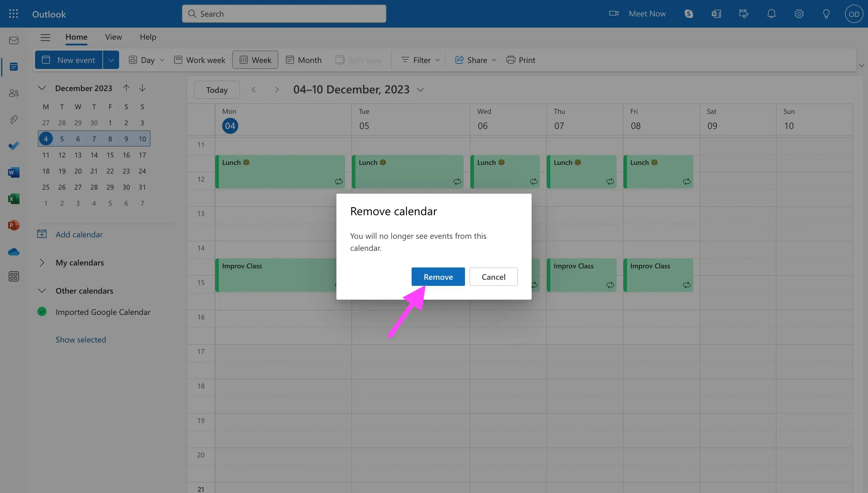Collapse the Other calendars section
The image size is (868, 493).
coord(42,290)
